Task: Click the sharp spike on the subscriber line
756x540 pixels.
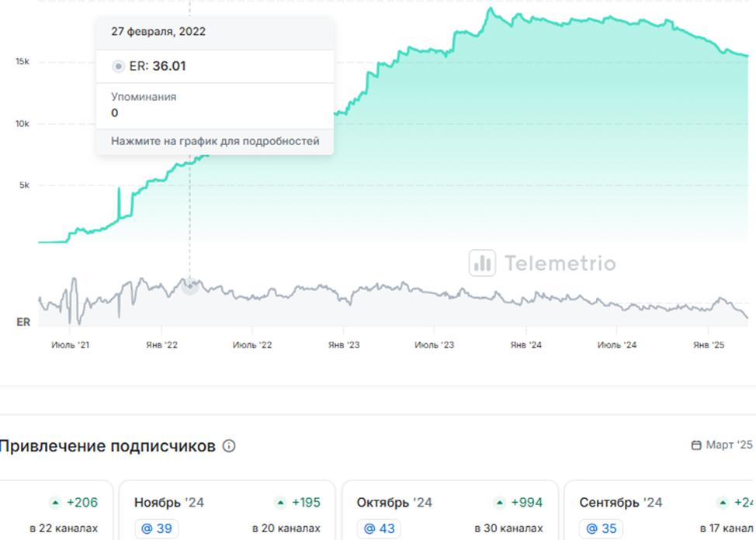Action: pos(119,202)
